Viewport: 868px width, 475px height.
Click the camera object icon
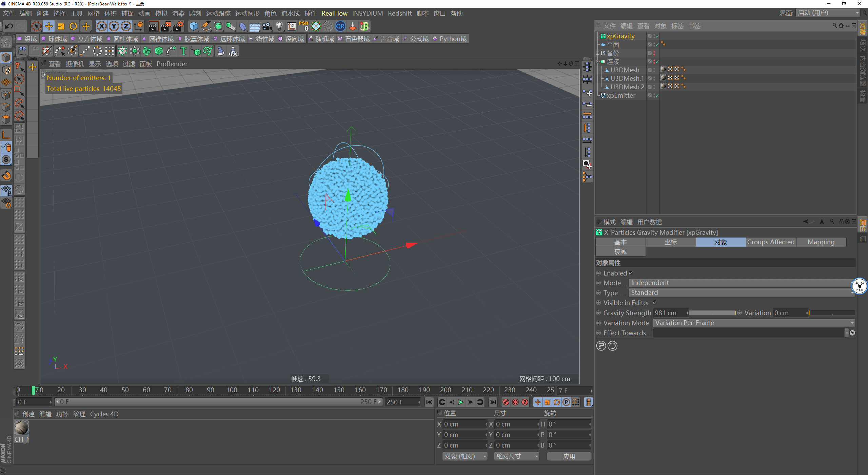(x=267, y=26)
